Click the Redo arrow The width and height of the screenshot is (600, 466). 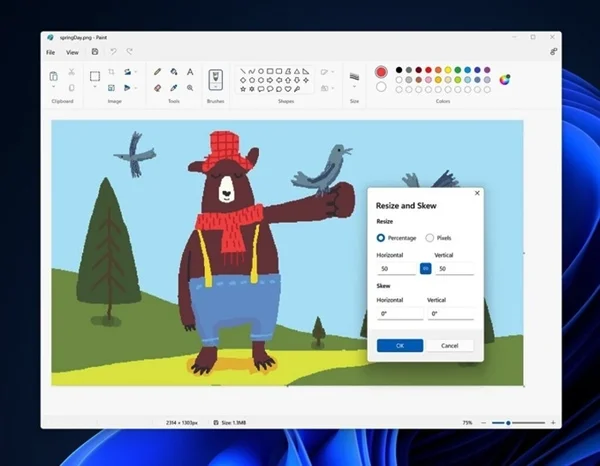(130, 51)
